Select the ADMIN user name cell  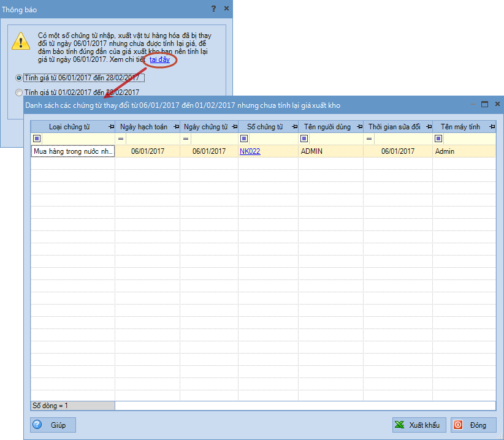tap(330, 151)
